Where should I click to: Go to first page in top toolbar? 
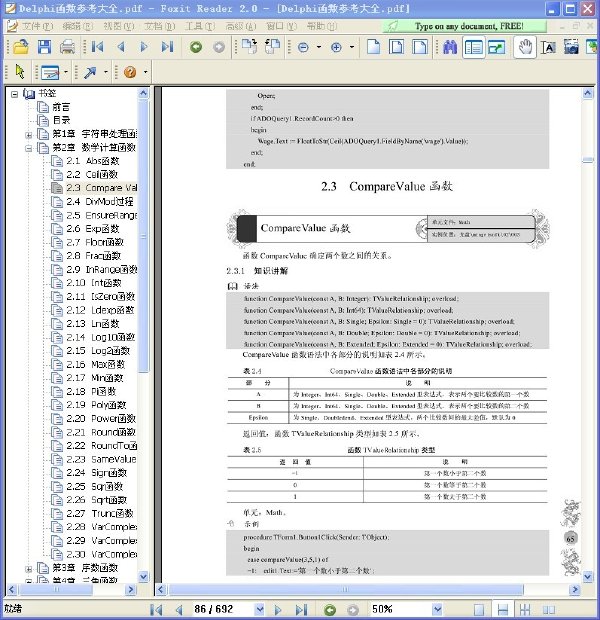click(x=98, y=47)
